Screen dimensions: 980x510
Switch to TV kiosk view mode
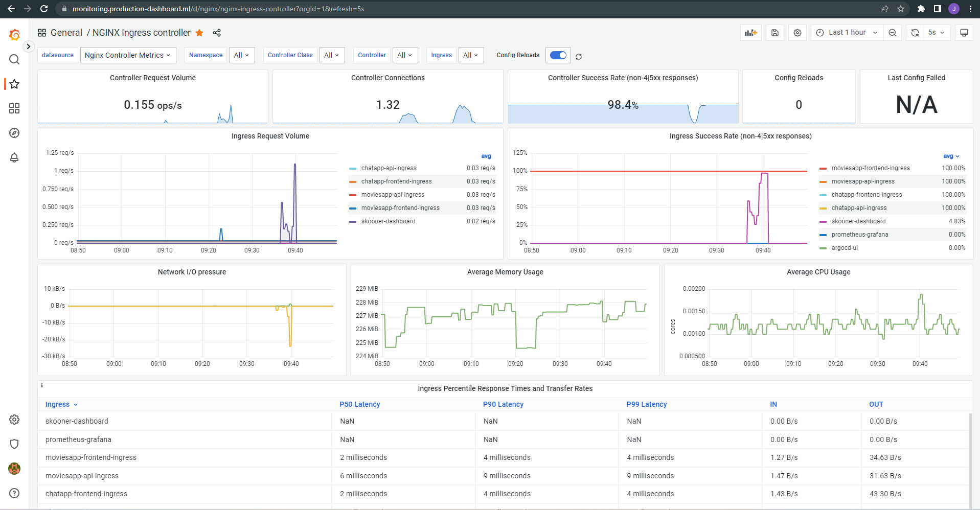pos(964,33)
